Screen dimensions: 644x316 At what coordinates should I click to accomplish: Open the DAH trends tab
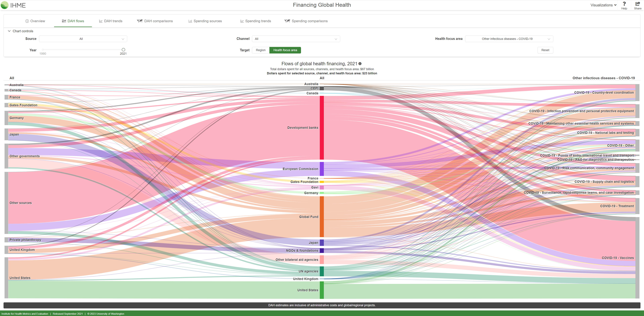click(111, 21)
